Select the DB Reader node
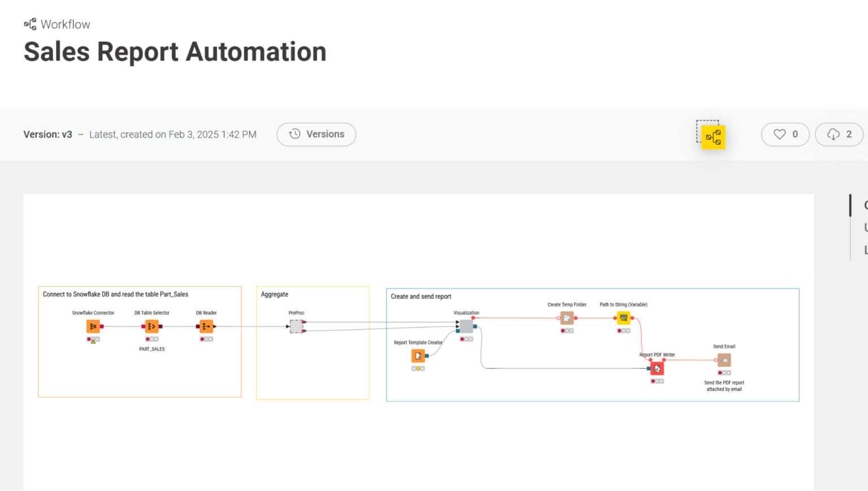Image resolution: width=868 pixels, height=491 pixels. 206,326
